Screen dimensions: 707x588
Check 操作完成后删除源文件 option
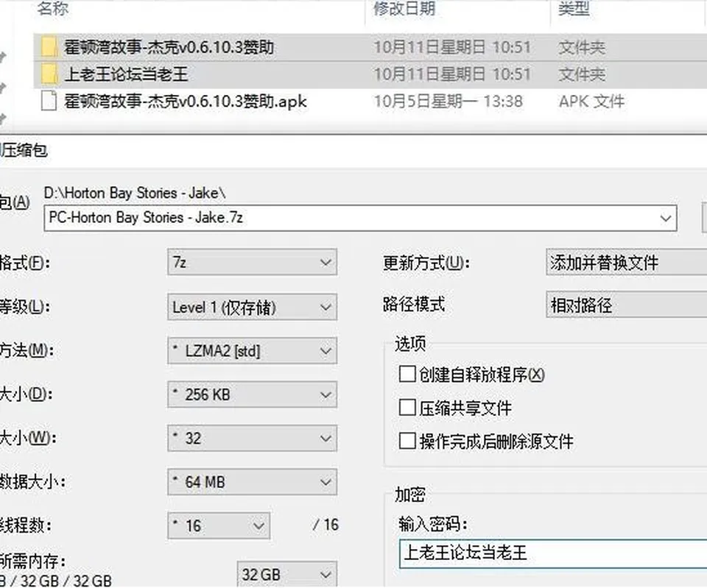(407, 441)
